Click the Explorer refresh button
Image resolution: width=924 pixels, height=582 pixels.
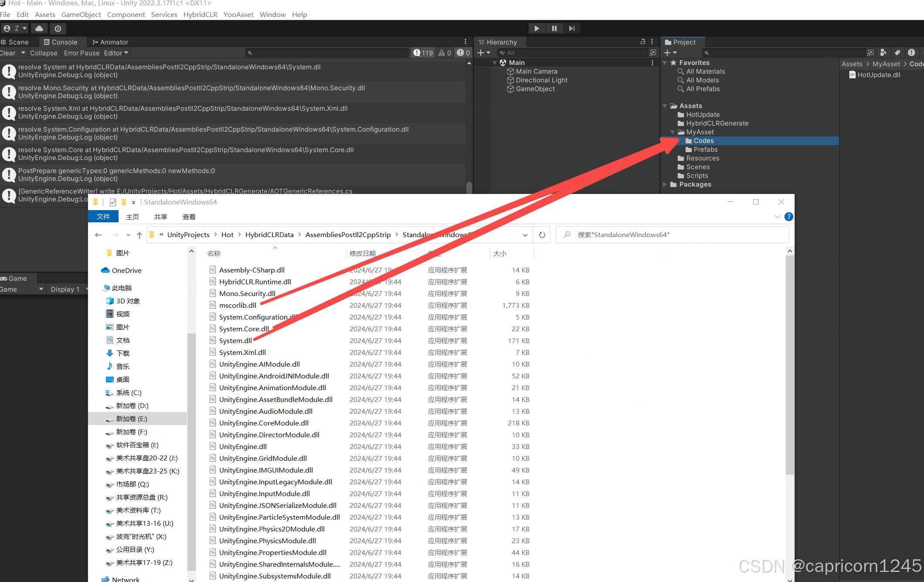542,235
